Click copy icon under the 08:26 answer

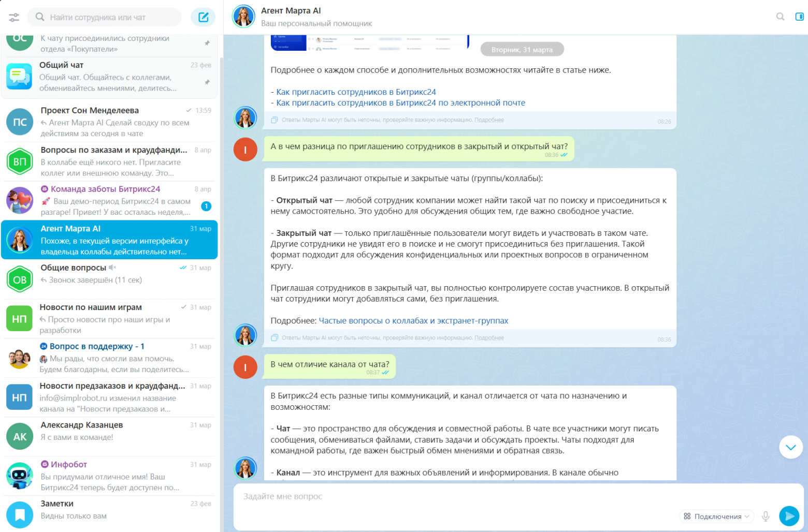(x=275, y=120)
